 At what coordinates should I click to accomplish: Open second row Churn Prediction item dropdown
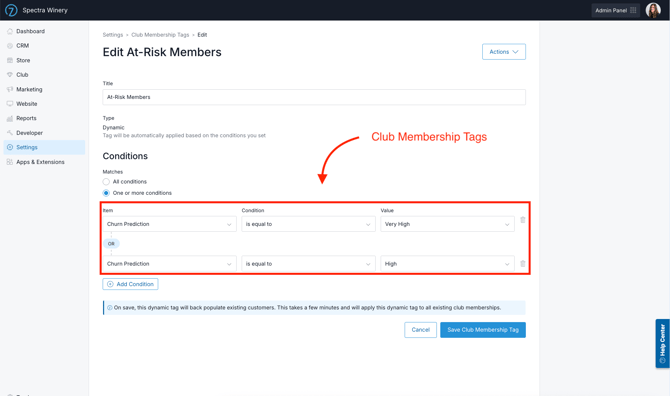(x=169, y=264)
